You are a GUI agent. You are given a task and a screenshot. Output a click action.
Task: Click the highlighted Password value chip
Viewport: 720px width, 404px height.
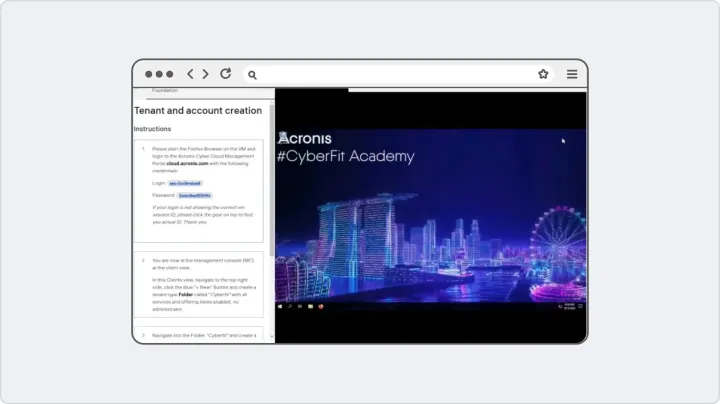click(194, 195)
